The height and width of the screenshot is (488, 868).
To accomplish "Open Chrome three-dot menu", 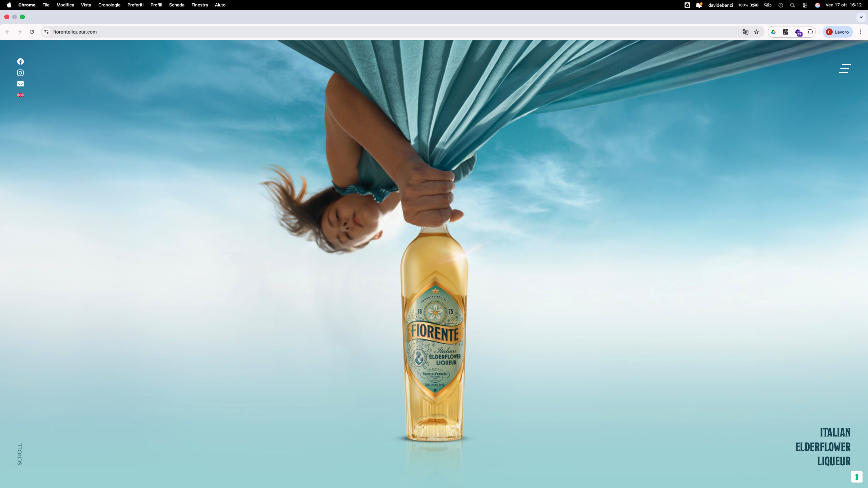I will [x=861, y=32].
